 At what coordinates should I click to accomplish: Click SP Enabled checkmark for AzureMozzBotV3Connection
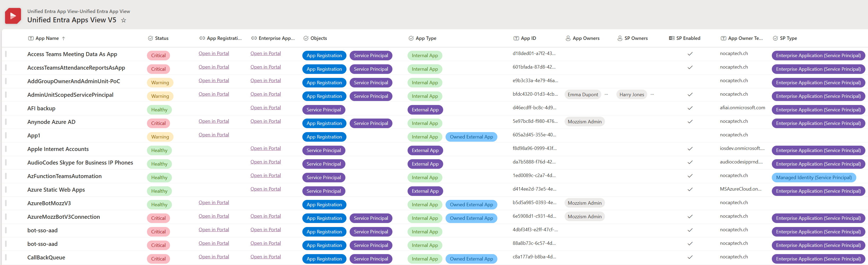tap(690, 216)
